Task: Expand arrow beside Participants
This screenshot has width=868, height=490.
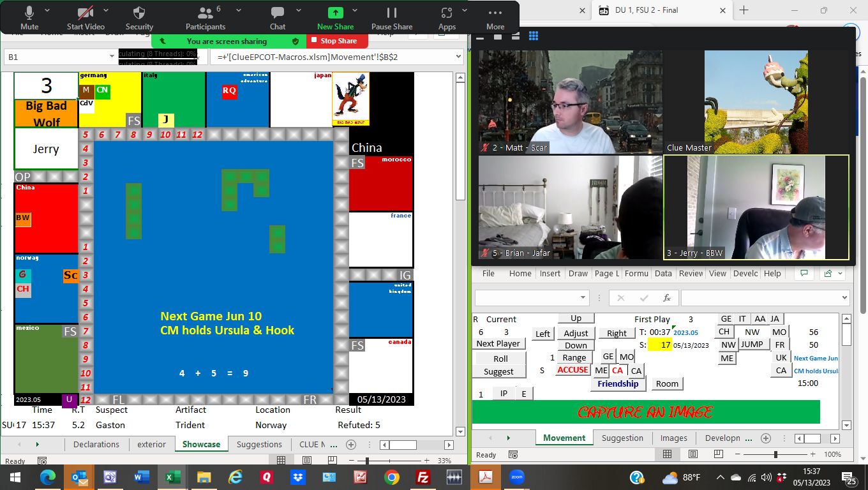Action: point(238,11)
